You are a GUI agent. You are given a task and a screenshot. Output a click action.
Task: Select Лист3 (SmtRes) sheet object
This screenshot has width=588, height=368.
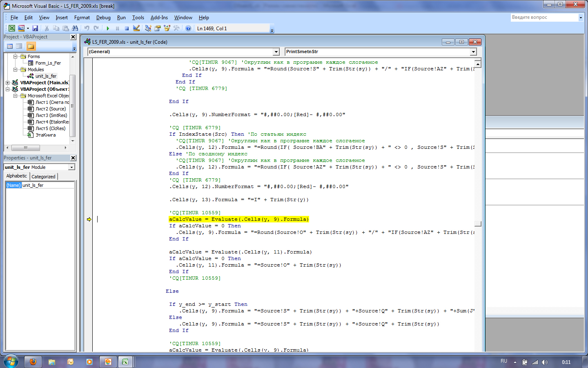pos(51,115)
